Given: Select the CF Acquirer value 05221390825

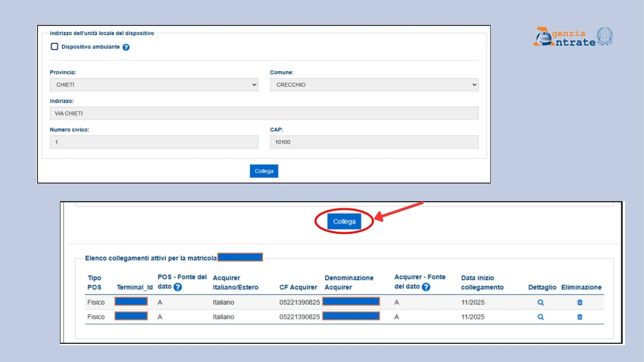Looking at the screenshot, I should [299, 302].
